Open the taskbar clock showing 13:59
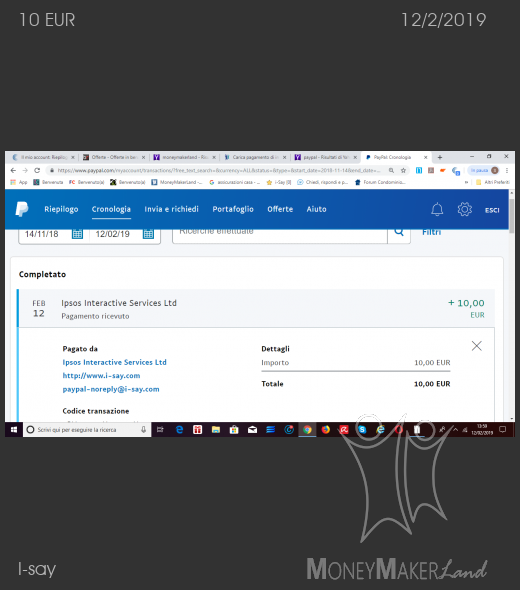This screenshot has width=520, height=590. point(482,429)
